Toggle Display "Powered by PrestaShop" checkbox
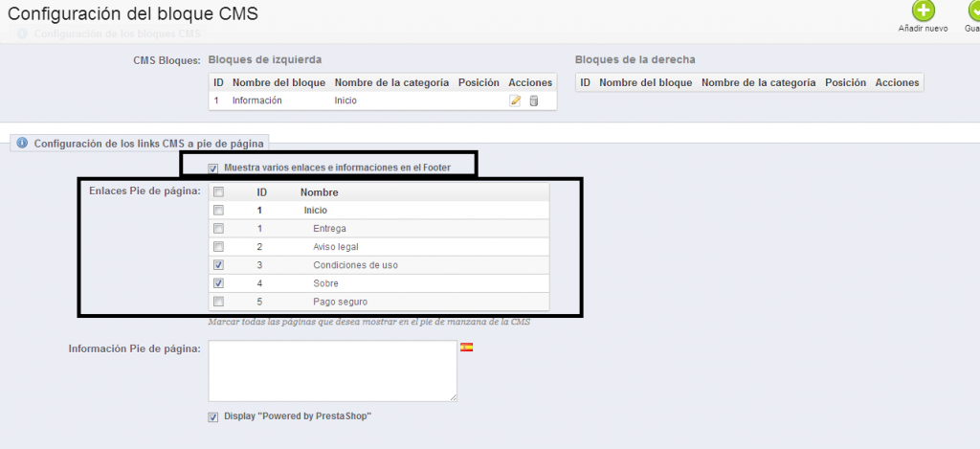 click(x=212, y=416)
